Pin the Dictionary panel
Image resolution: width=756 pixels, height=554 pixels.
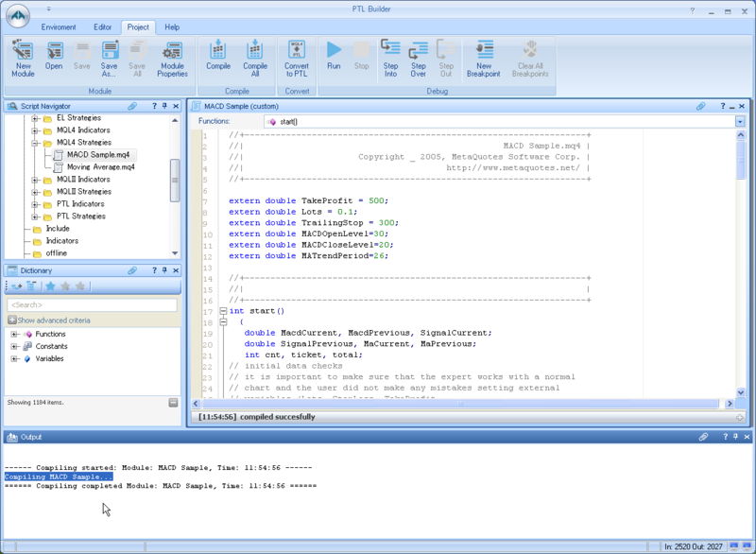tap(164, 270)
